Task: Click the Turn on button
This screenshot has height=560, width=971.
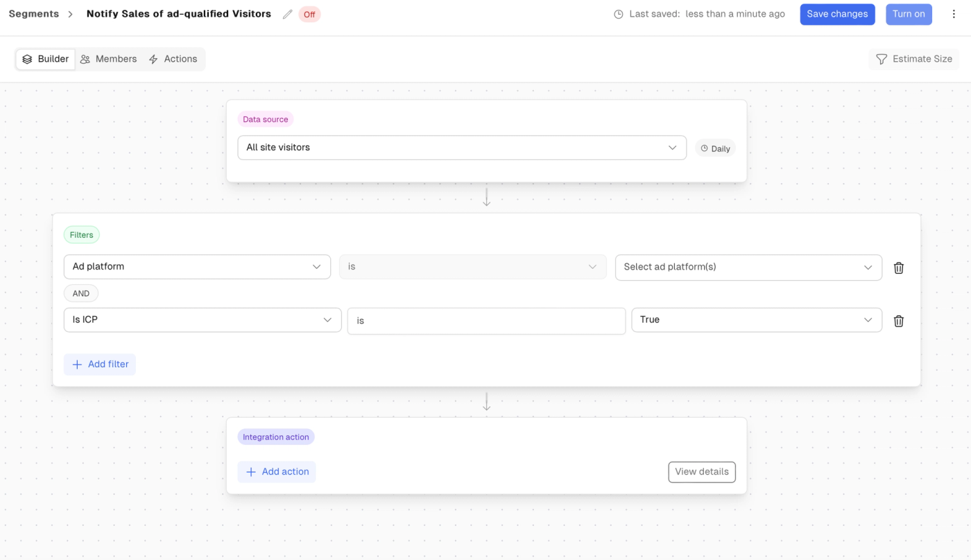Action: [x=909, y=15]
